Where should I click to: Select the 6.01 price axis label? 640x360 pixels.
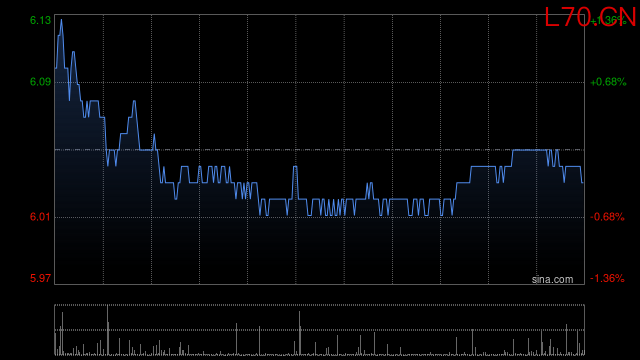[40, 217]
